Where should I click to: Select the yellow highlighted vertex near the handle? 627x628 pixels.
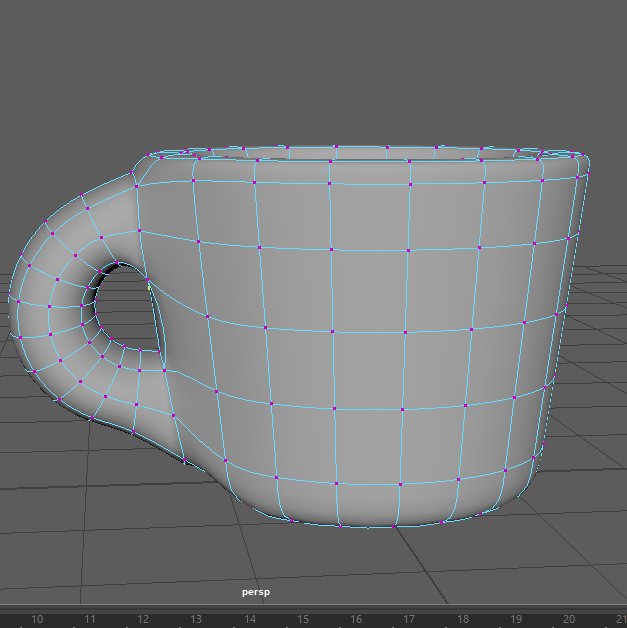149,286
